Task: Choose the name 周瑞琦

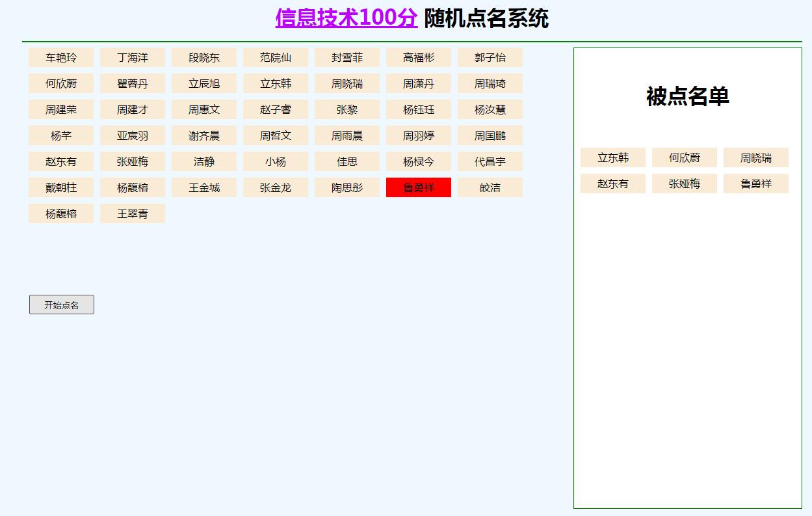Action: pos(490,83)
